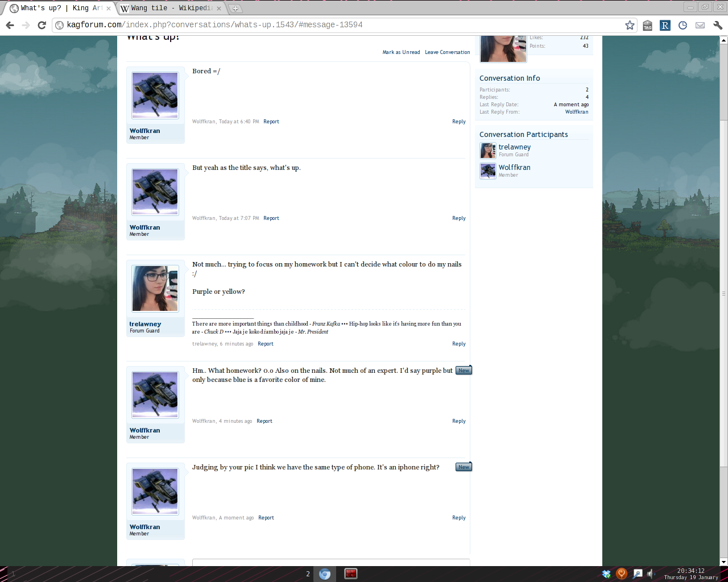
Task: Bookmark this page with the star icon
Action: [x=630, y=25]
